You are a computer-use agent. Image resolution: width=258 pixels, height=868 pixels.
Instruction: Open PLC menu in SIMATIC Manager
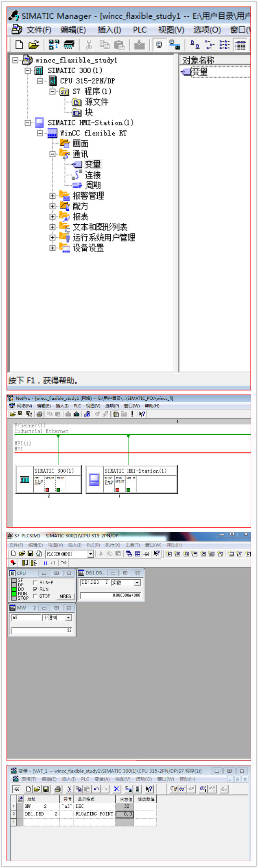pyautogui.click(x=140, y=30)
